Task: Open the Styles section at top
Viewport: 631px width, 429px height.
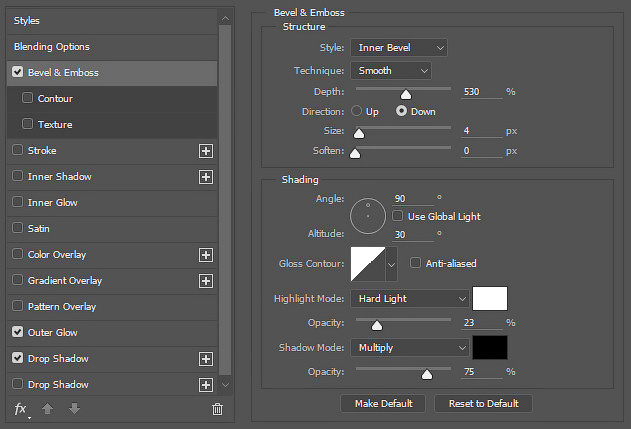Action: (112, 21)
